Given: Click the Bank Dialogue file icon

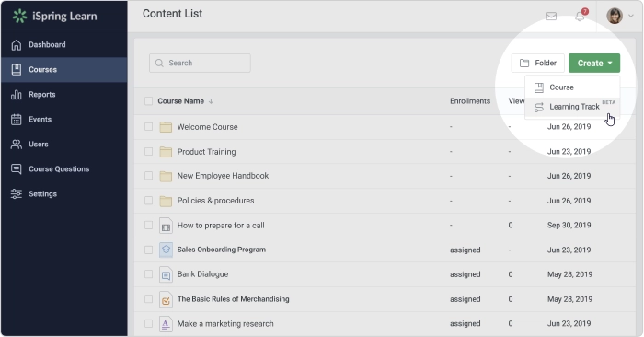Looking at the screenshot, I should coord(166,274).
